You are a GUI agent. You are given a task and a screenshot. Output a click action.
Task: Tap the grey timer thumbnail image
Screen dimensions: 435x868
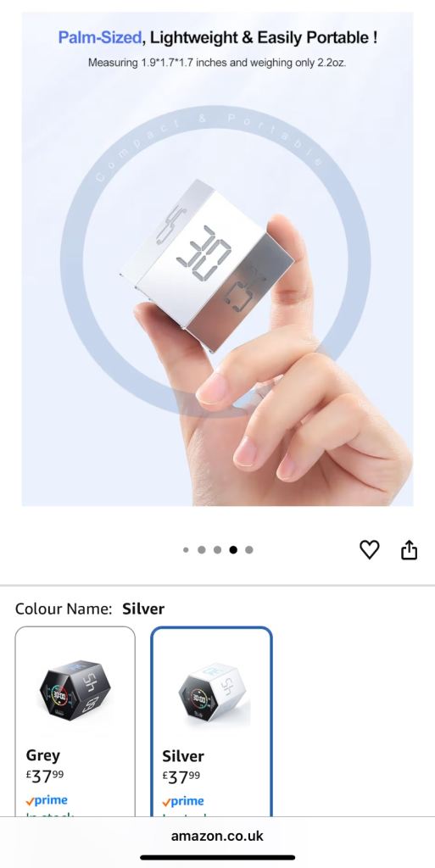click(x=75, y=687)
